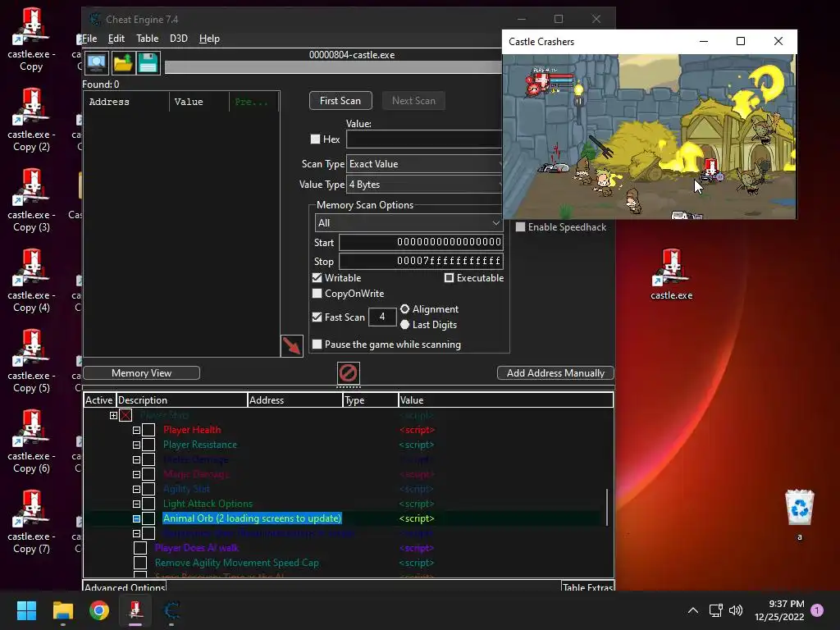This screenshot has width=840, height=630.
Task: Collapse the Player Resistance entry
Action: coord(137,445)
